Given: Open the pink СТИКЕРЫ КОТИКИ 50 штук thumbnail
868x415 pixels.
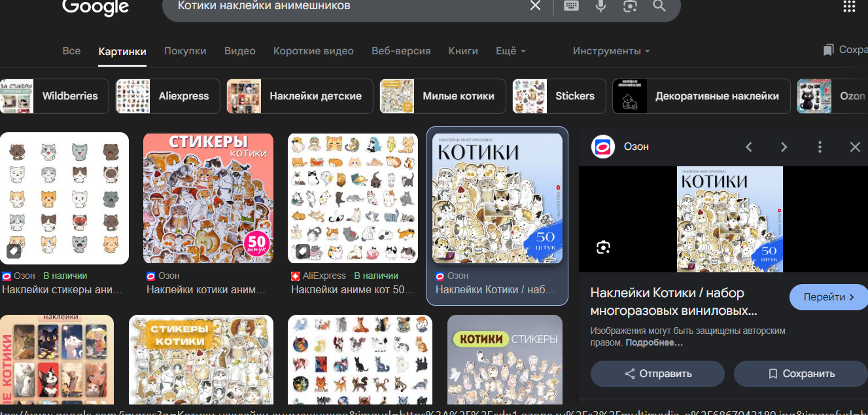Looking at the screenshot, I should (208, 198).
